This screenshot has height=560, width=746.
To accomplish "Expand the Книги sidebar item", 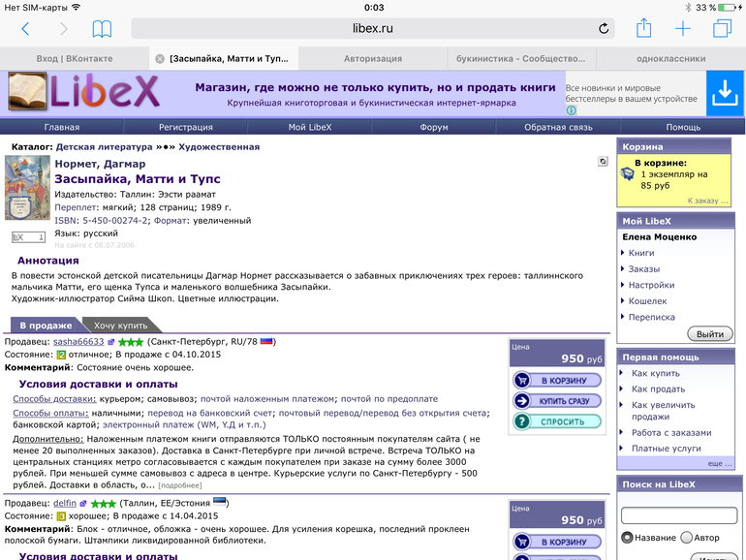I will click(x=641, y=252).
